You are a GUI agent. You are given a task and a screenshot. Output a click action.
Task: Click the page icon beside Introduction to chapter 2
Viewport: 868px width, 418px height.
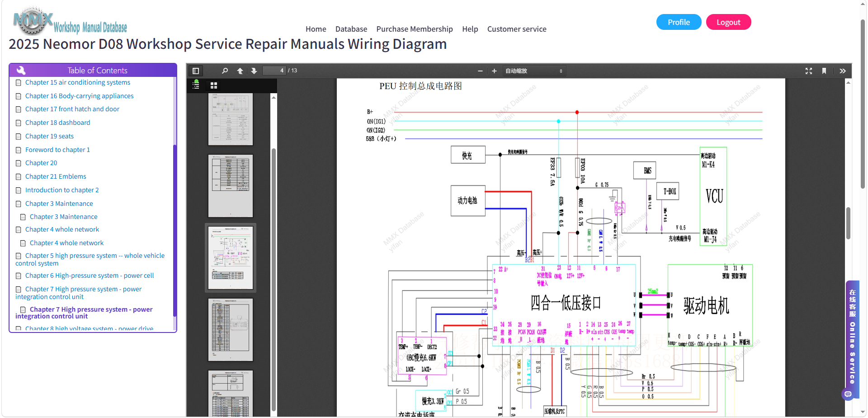[x=19, y=190]
